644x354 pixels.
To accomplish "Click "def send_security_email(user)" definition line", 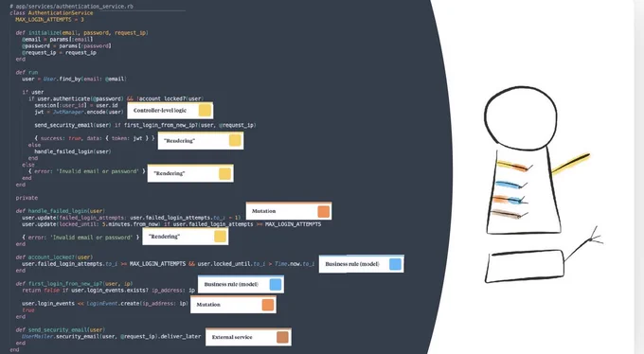I will tap(60, 329).
